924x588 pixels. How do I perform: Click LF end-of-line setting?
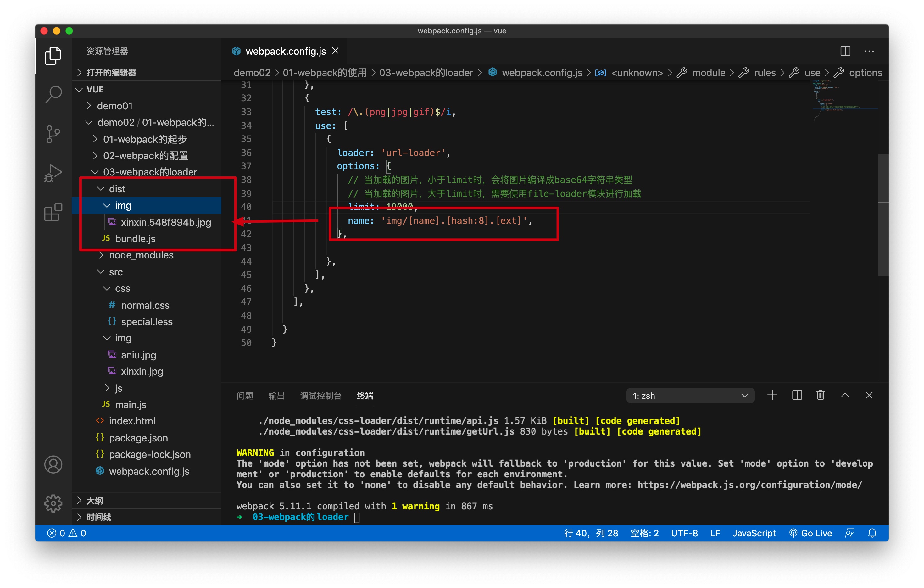(x=715, y=533)
